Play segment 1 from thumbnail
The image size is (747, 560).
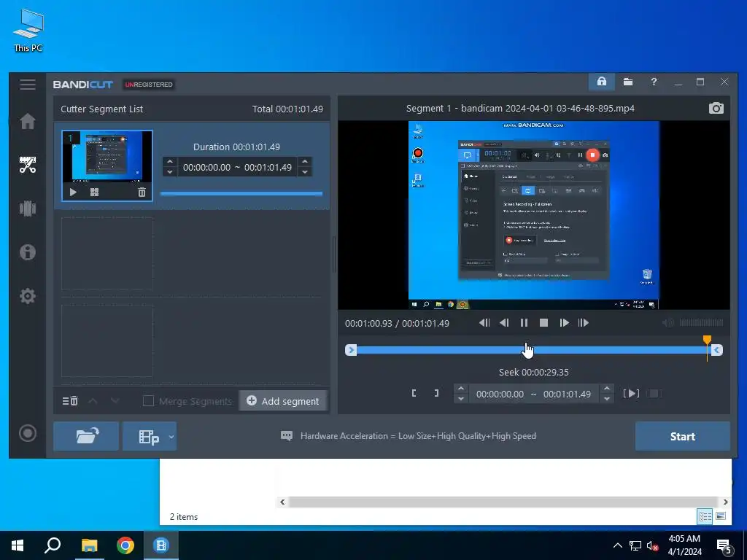73,192
